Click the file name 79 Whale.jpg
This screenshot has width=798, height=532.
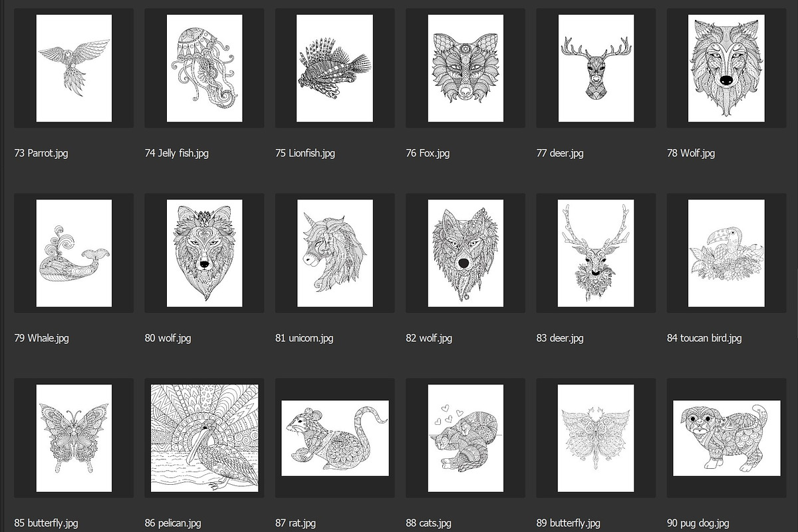tap(41, 338)
